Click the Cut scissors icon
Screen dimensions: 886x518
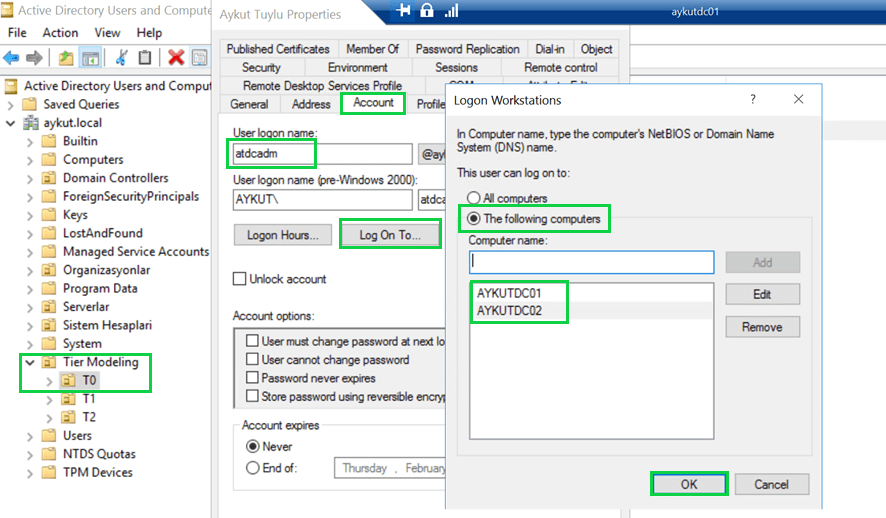coord(121,58)
